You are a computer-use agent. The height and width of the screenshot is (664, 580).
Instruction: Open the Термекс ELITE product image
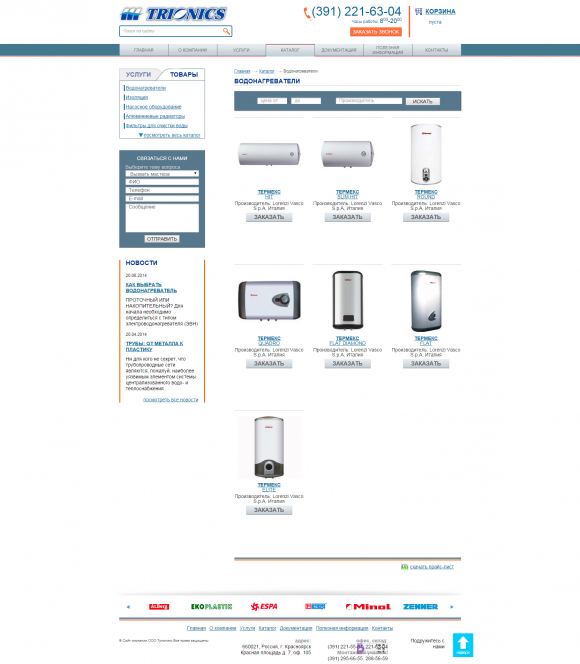(269, 447)
